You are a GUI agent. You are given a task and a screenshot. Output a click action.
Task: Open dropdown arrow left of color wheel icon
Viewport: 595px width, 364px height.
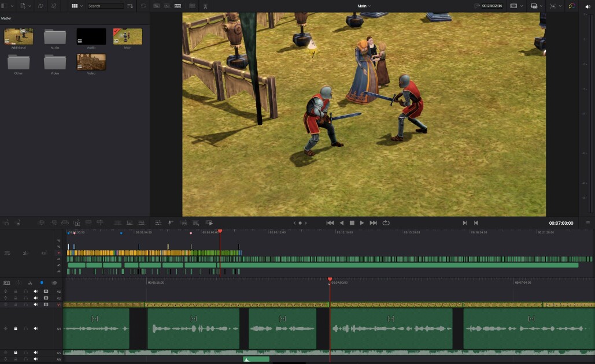tap(560, 6)
